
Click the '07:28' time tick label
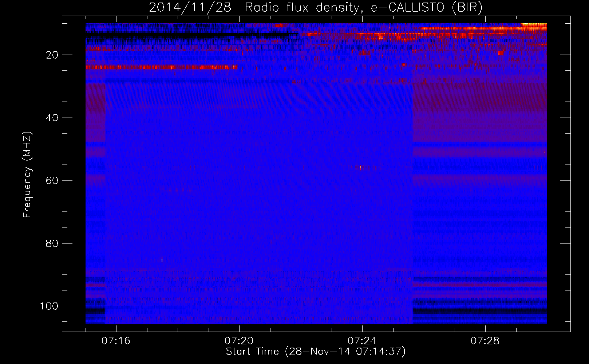click(x=485, y=341)
